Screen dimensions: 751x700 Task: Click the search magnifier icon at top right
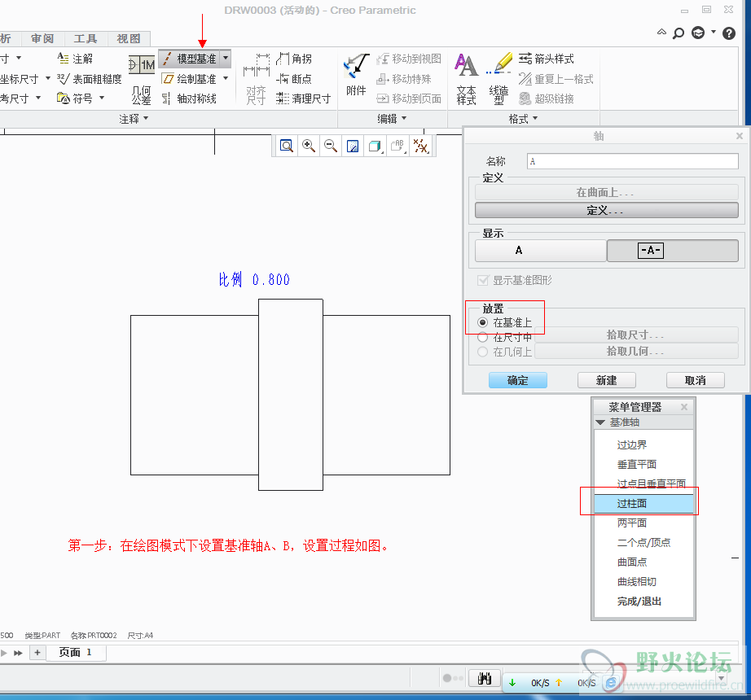pyautogui.click(x=679, y=33)
